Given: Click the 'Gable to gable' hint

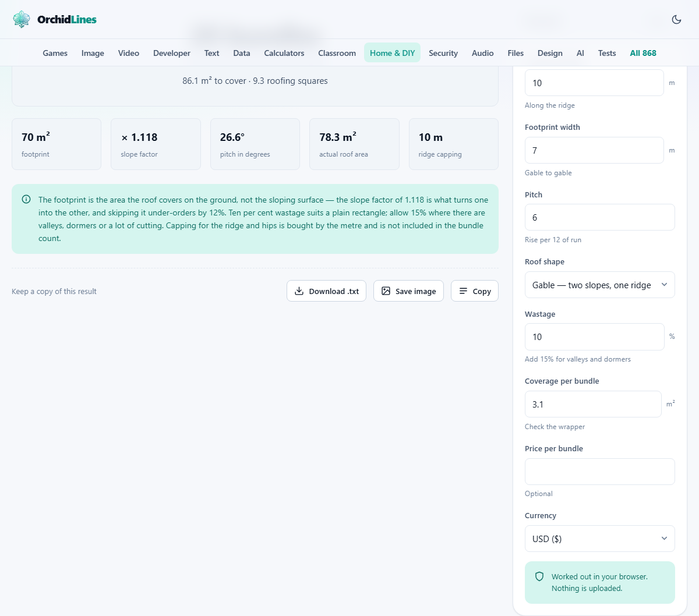Looking at the screenshot, I should tap(548, 173).
